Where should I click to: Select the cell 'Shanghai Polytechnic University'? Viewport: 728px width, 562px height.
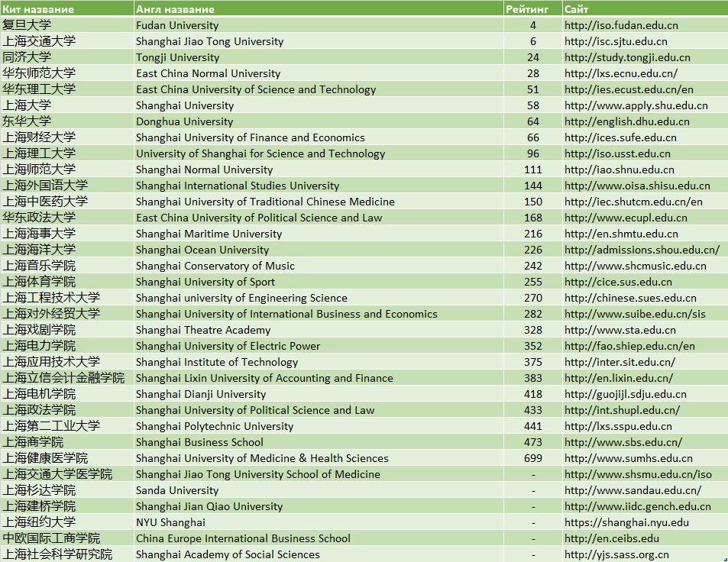319,426
